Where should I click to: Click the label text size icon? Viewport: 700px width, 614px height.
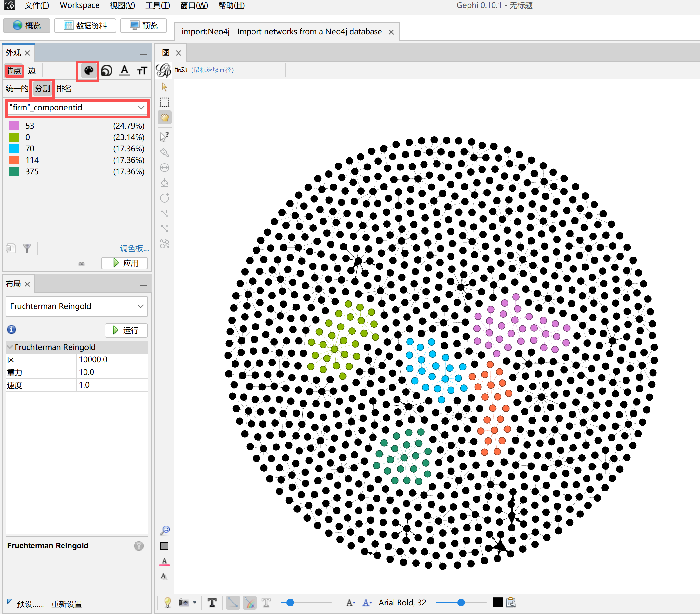(x=142, y=71)
